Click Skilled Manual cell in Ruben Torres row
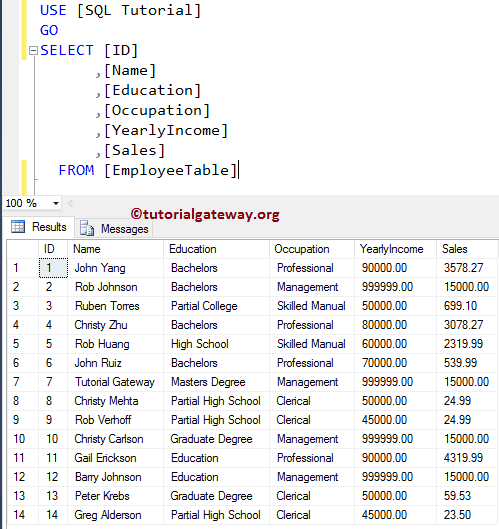Screen dimensions: 499x529 click(312, 306)
